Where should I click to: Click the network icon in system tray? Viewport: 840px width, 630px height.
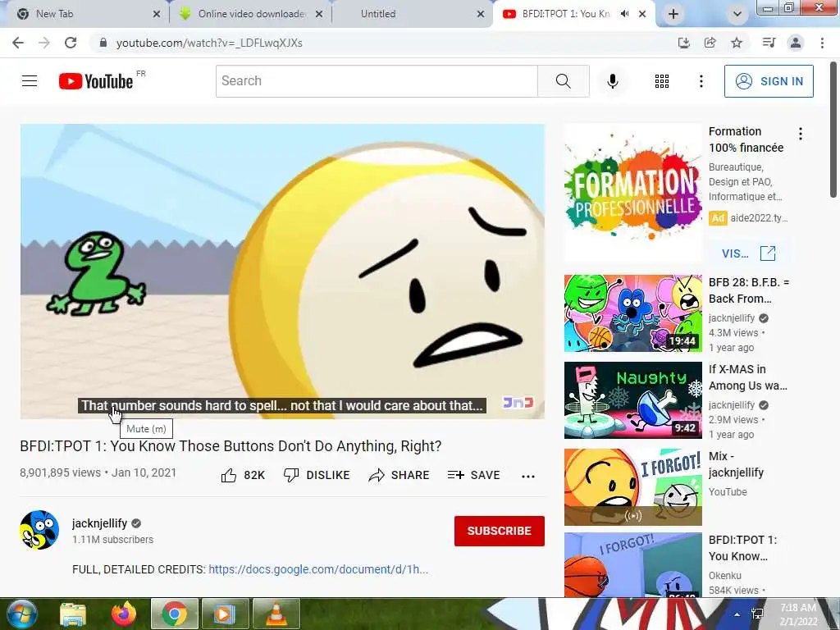757,614
